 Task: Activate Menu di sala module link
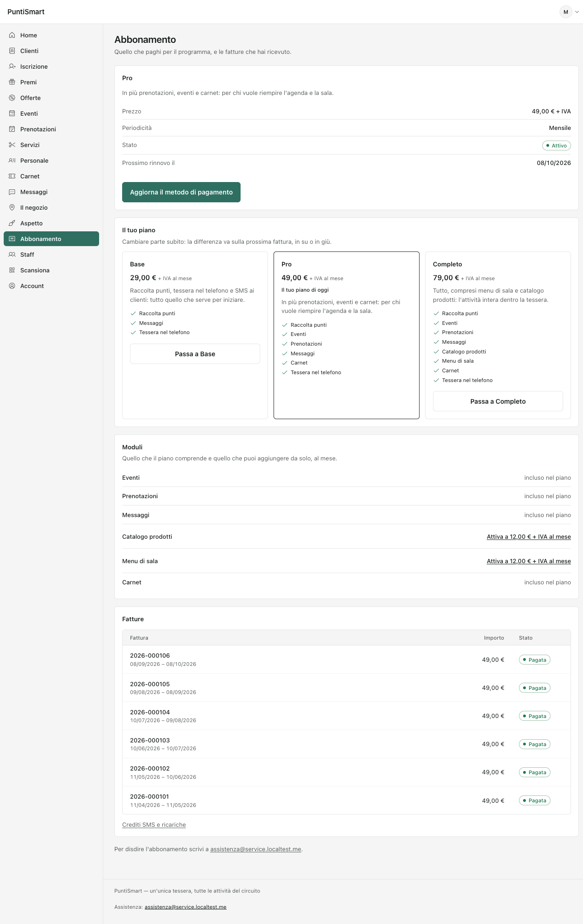coord(529,561)
